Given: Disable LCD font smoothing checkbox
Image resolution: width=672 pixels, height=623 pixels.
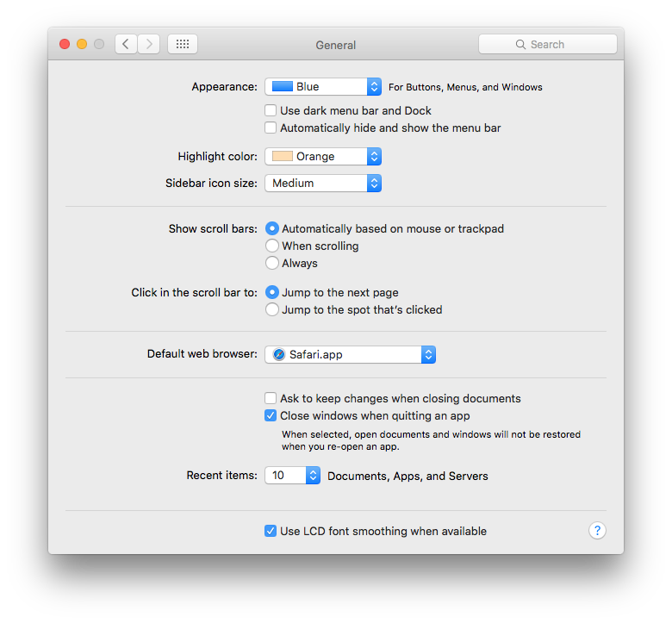Looking at the screenshot, I should 271,531.
